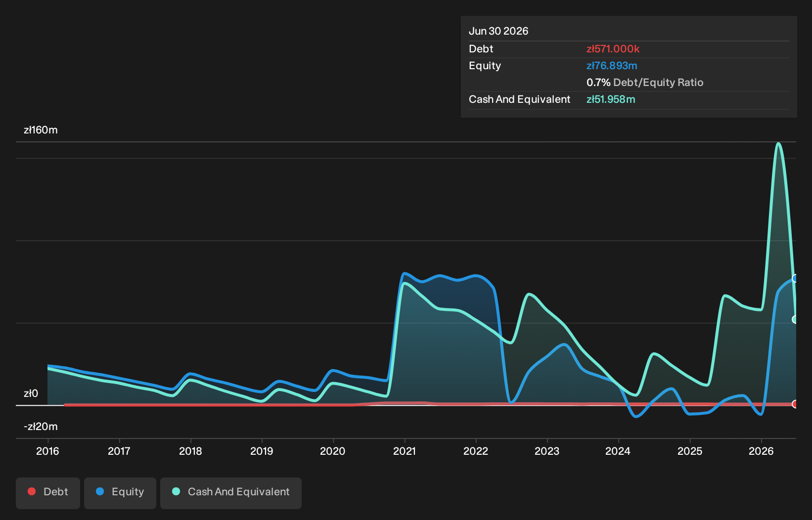Click the 2016 x-axis label
The height and width of the screenshot is (520, 812).
tap(47, 451)
